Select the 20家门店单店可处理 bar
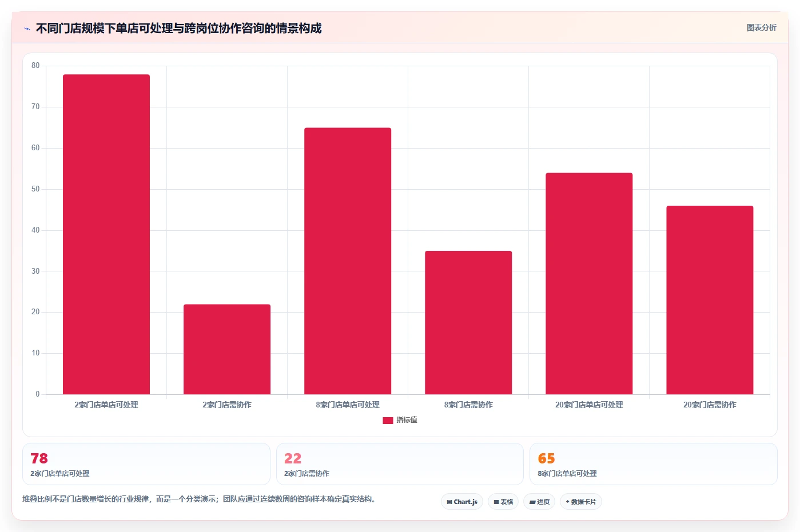The image size is (800, 532). 589,283
